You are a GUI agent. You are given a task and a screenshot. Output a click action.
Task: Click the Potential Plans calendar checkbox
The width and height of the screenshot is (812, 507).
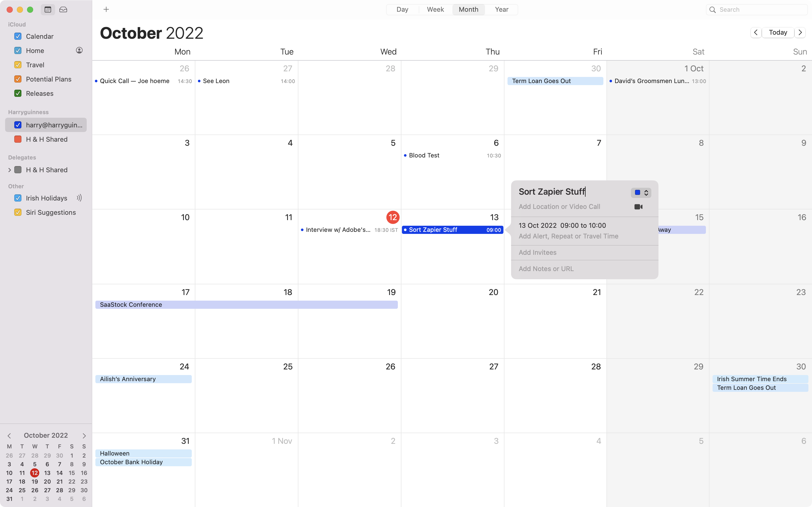18,79
